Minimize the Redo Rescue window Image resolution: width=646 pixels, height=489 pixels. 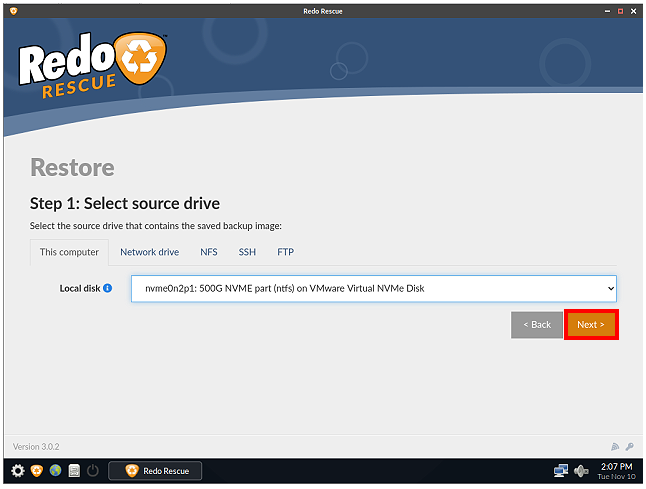(607, 12)
